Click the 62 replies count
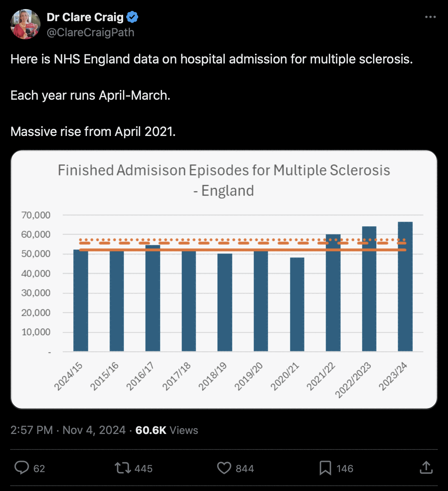448x491 pixels. (39, 469)
